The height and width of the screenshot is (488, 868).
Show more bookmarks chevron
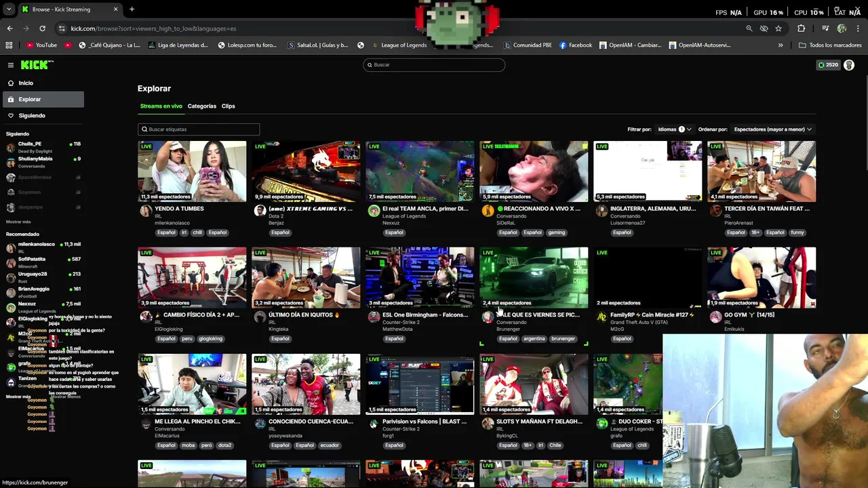point(781,45)
